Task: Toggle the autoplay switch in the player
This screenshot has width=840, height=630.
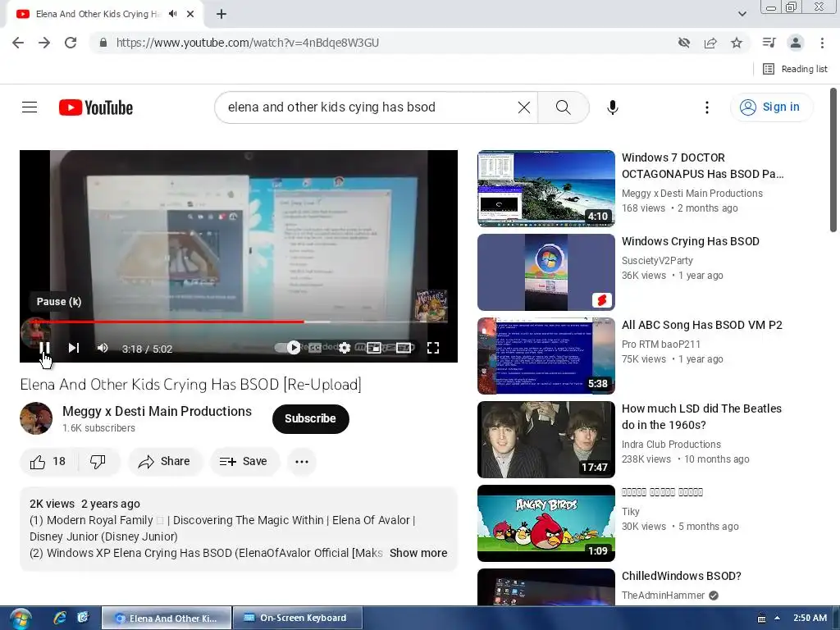Action: coord(288,348)
